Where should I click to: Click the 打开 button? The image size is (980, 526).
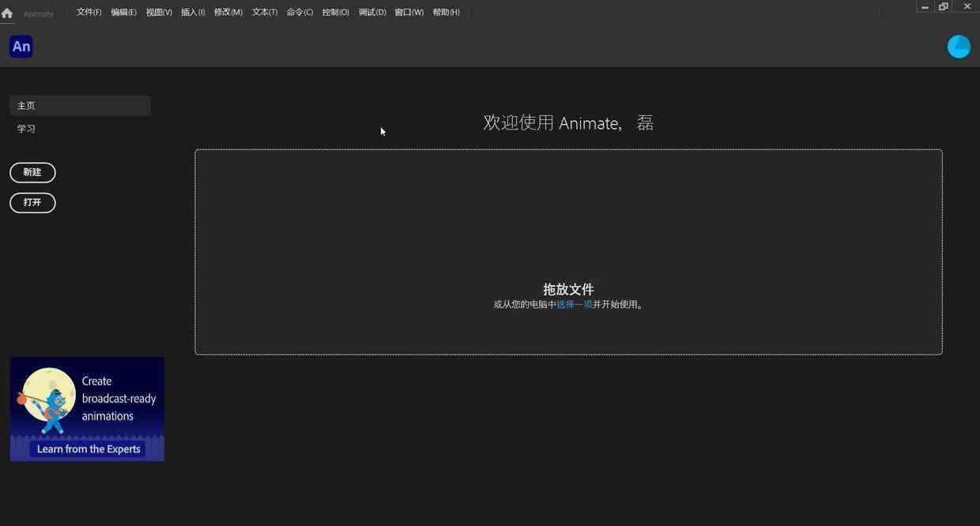pos(32,203)
